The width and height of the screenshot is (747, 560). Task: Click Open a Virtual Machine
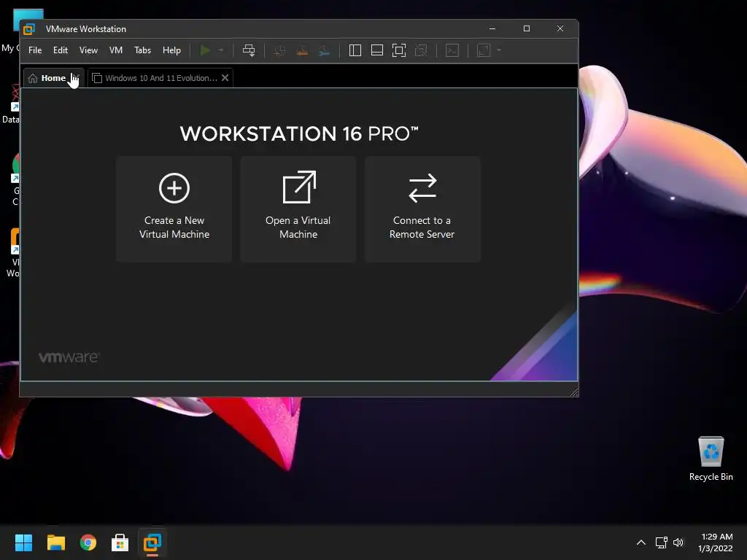pos(298,209)
